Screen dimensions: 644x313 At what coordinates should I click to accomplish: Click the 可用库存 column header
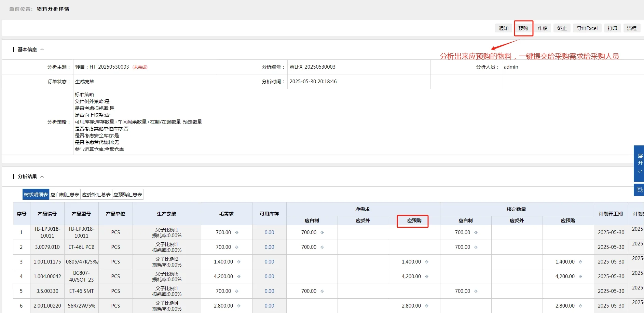(269, 214)
